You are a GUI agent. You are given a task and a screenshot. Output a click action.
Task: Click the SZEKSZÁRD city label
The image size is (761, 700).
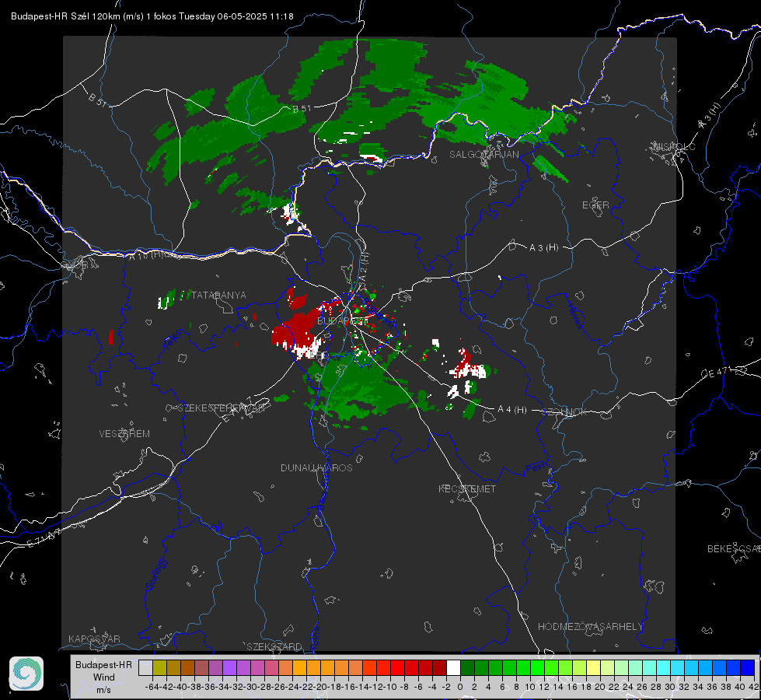tap(274, 646)
